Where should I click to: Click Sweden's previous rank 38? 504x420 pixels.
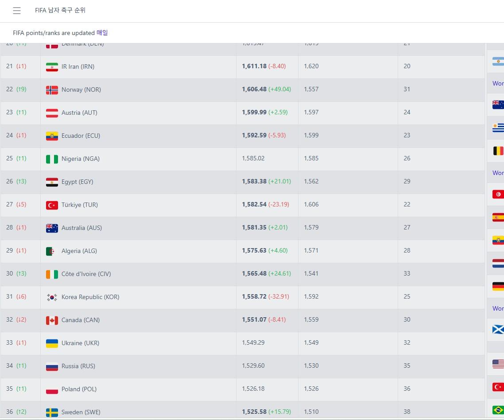(x=407, y=412)
